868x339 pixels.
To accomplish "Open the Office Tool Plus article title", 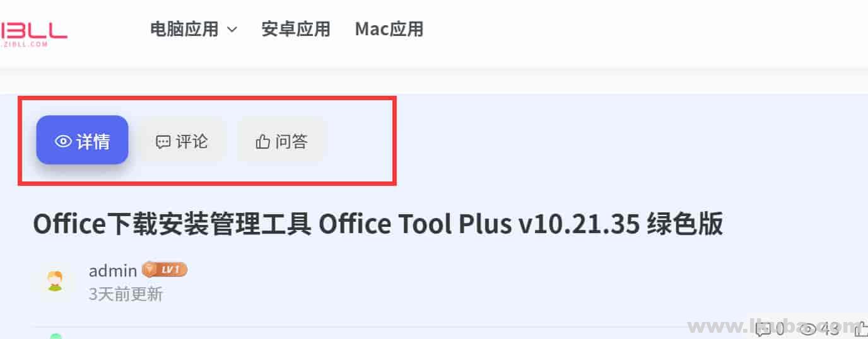I will click(x=378, y=224).
